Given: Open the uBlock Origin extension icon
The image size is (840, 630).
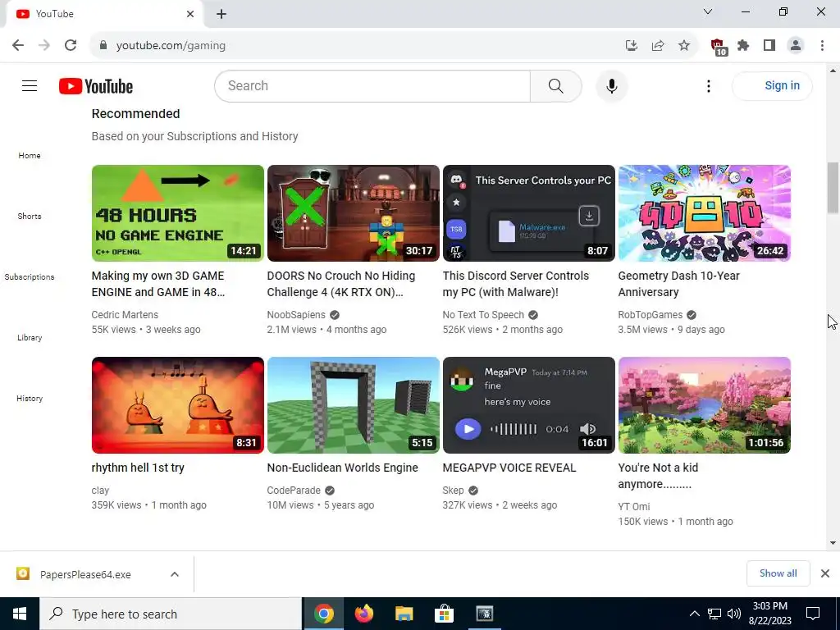Looking at the screenshot, I should coord(719,47).
